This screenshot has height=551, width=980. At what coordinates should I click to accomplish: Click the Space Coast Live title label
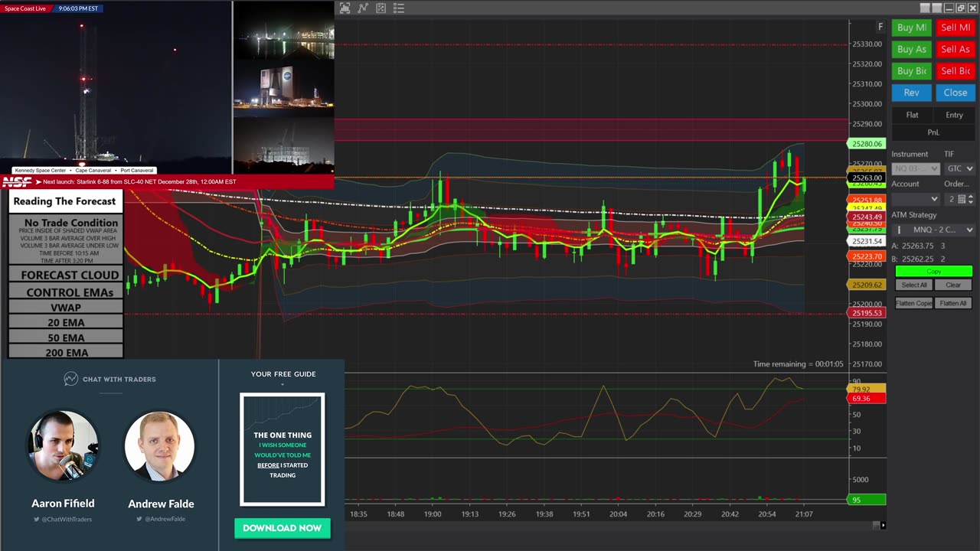click(25, 8)
